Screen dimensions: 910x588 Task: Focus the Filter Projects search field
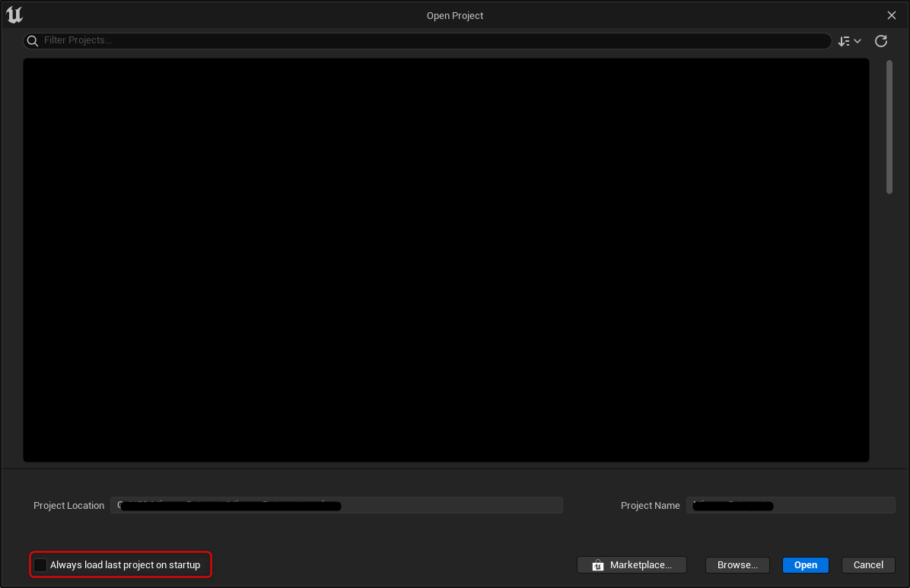[x=427, y=40]
